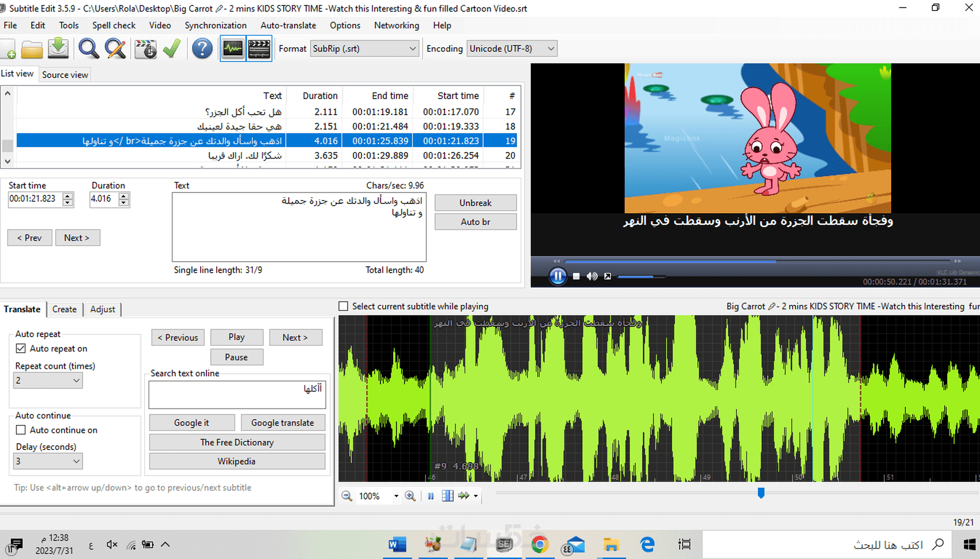Toggle the video player clapperboard toolbar icon

click(259, 49)
